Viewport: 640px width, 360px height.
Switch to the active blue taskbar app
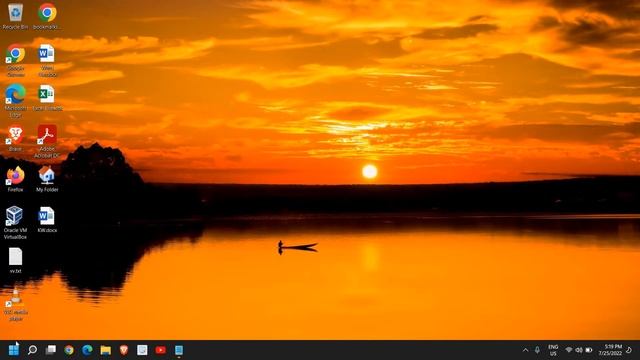(x=179, y=350)
